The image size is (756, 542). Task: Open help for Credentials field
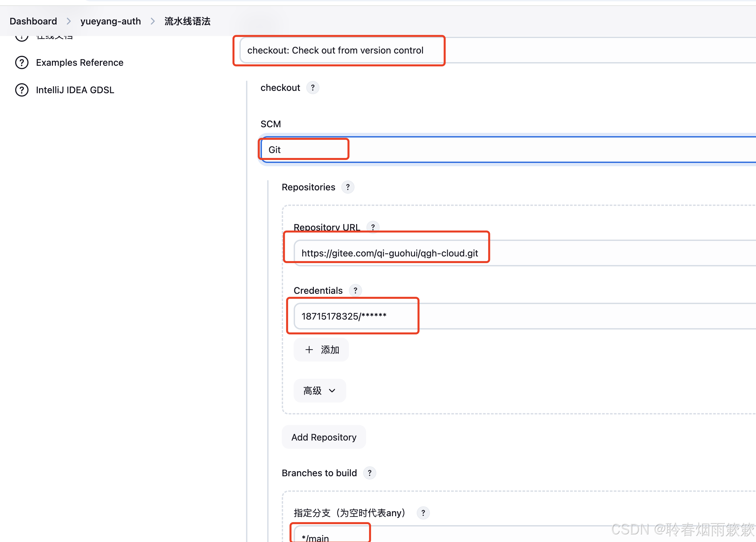(355, 290)
